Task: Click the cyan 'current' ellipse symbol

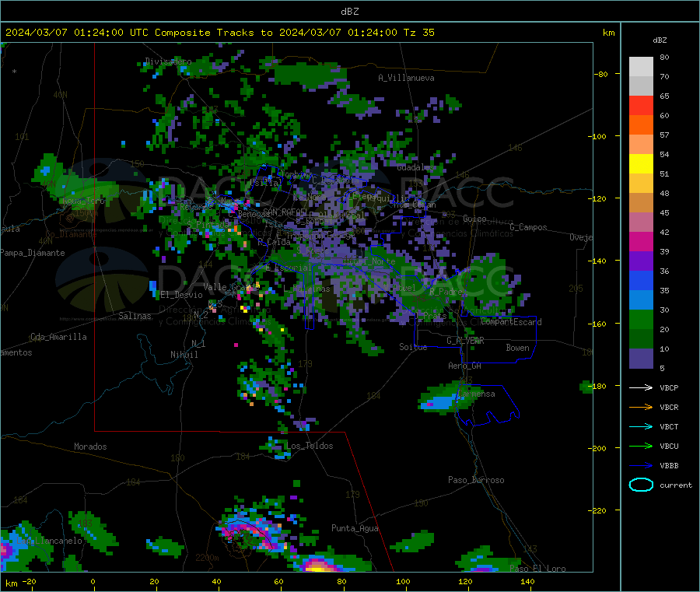Action: coord(641,485)
